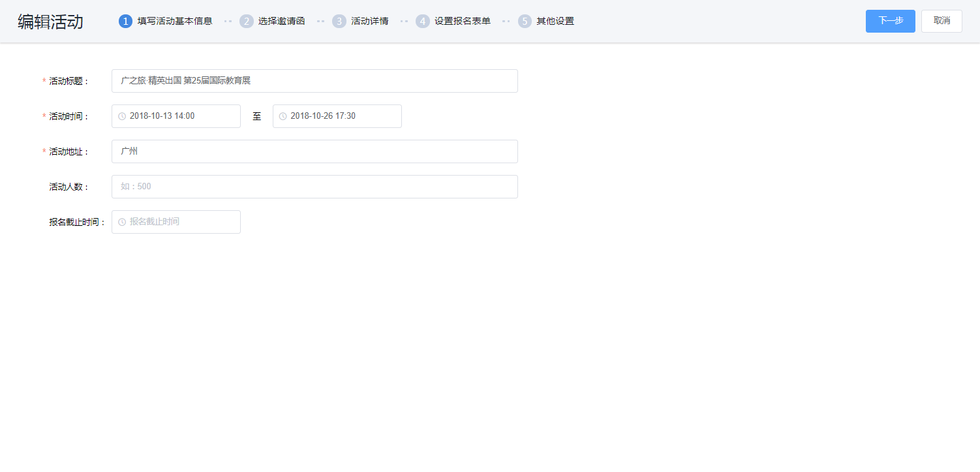Click the 活动人数 input field
Viewport: 980px width, 472px height.
(x=314, y=187)
